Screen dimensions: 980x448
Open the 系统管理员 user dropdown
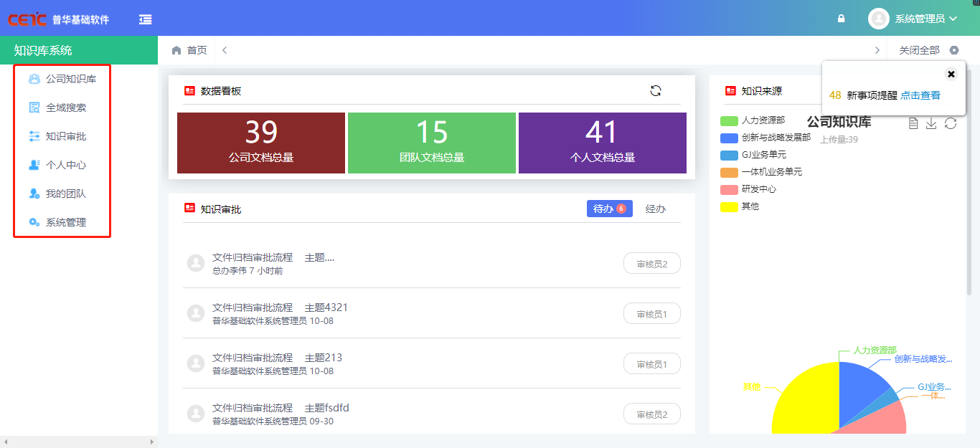pos(913,19)
